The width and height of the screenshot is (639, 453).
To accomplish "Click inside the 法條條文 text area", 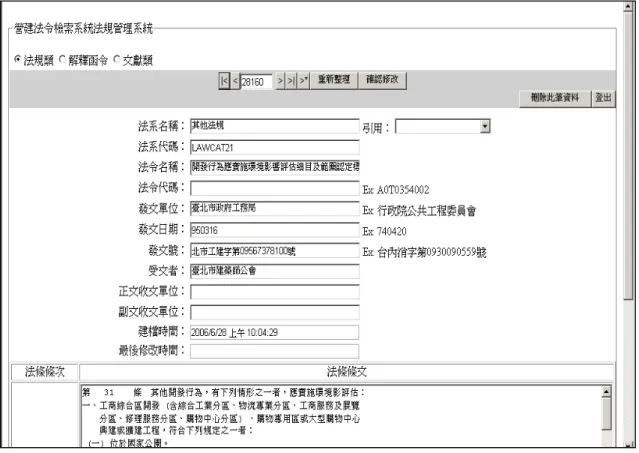I will coord(341,416).
